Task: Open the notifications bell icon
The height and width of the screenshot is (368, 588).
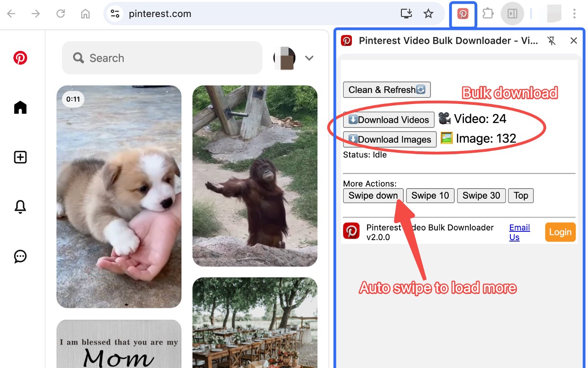Action: (20, 207)
